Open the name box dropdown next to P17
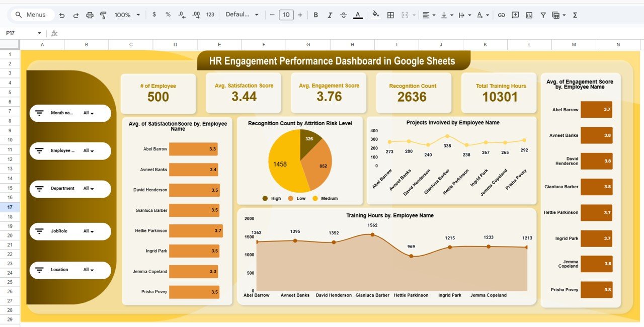This screenshot has height=327, width=644. pos(39,32)
